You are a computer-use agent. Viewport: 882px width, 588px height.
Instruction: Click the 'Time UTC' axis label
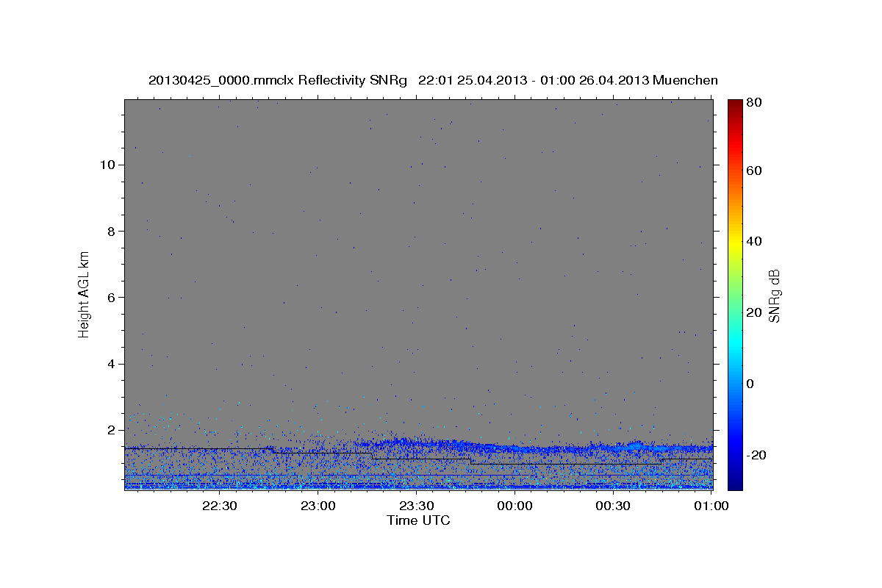418,520
